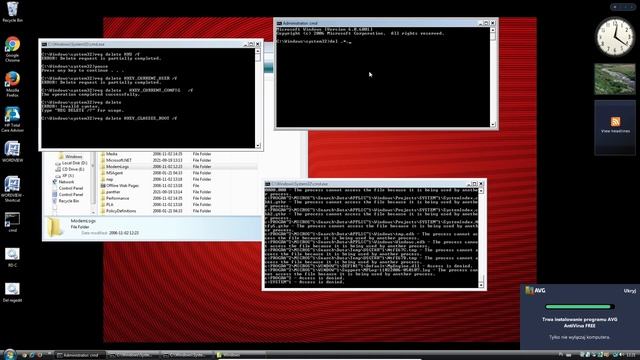The height and width of the screenshot is (360, 640).
Task: Click the volume icon in the system tray
Action: click(622, 355)
